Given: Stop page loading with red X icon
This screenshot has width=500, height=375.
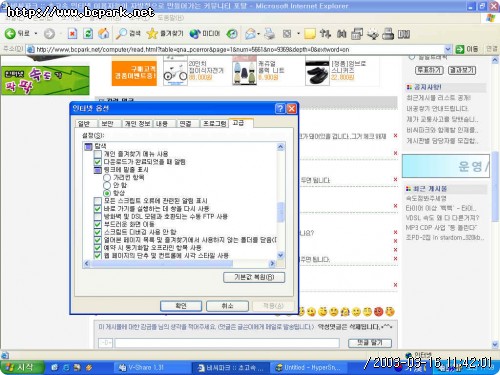Looking at the screenshot, I should (72, 33).
